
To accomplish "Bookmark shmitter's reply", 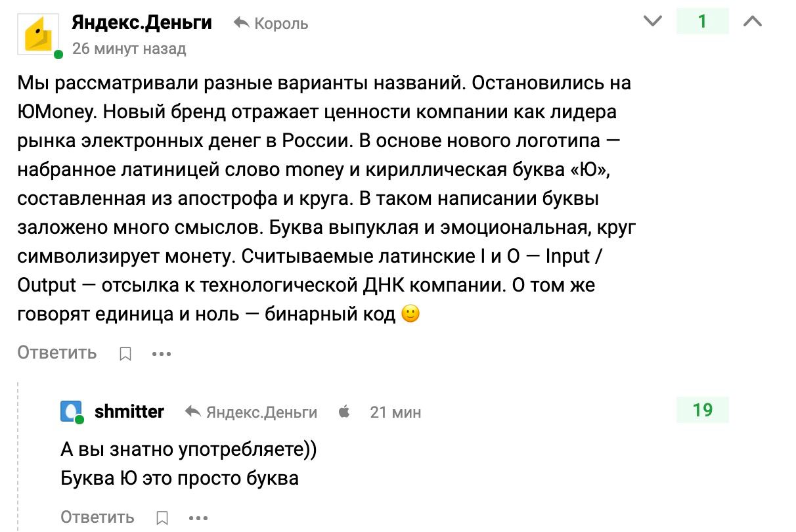I will pyautogui.click(x=162, y=518).
